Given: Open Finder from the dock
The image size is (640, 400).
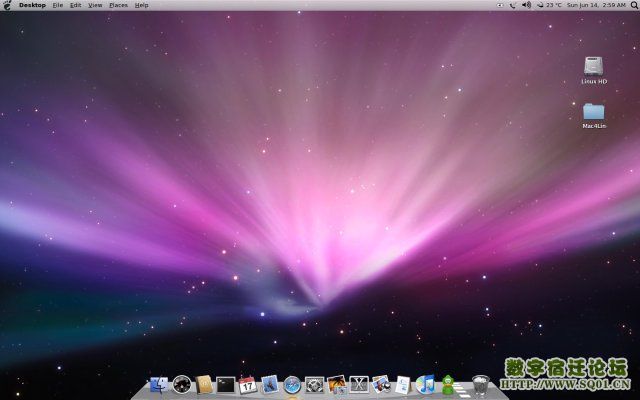Looking at the screenshot, I should click(159, 384).
